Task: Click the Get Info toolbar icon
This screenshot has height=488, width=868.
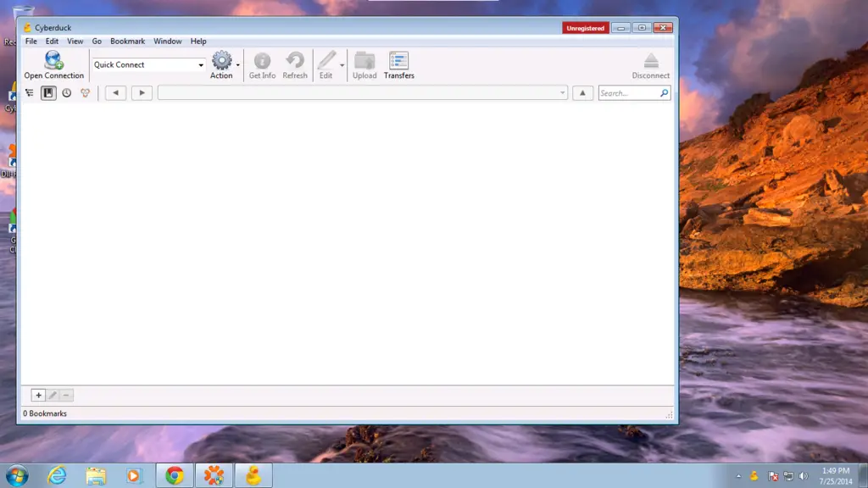Action: 262,65
